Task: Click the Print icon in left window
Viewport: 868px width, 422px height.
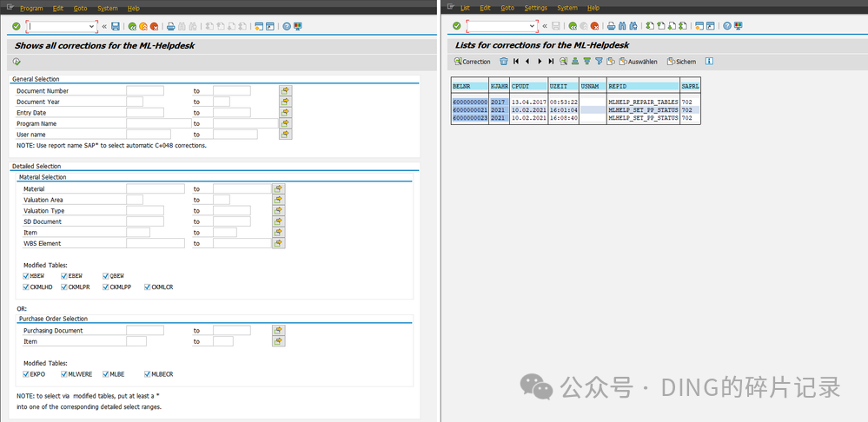Action: (x=171, y=26)
